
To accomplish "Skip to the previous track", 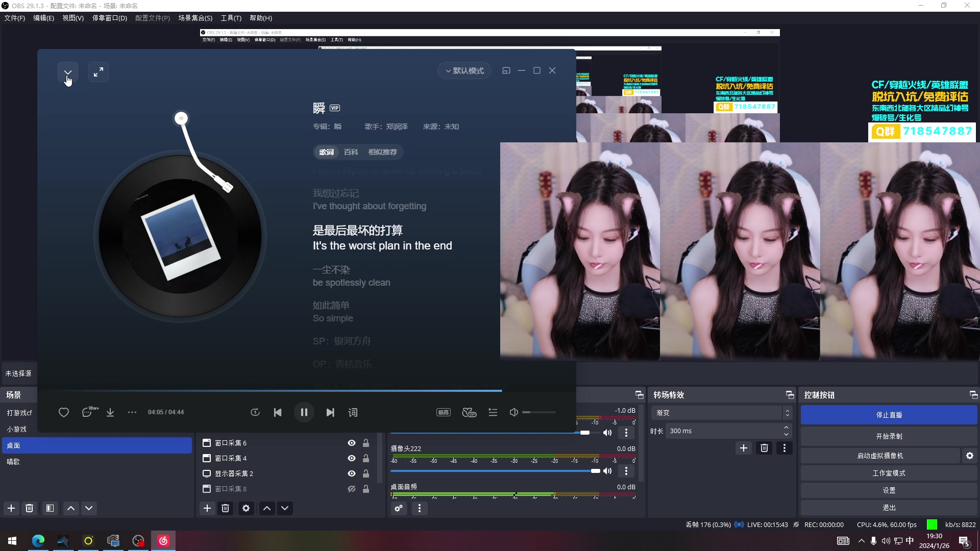I will click(x=278, y=412).
